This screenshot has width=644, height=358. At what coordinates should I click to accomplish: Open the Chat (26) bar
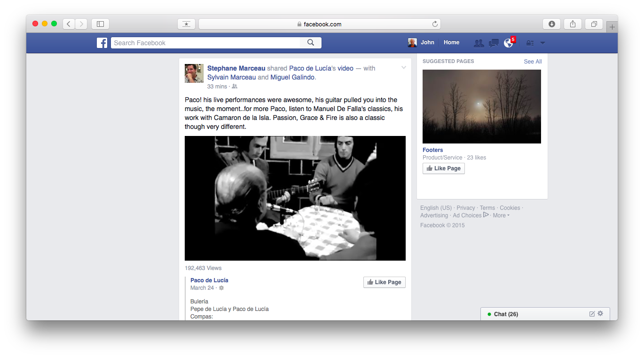click(545, 314)
